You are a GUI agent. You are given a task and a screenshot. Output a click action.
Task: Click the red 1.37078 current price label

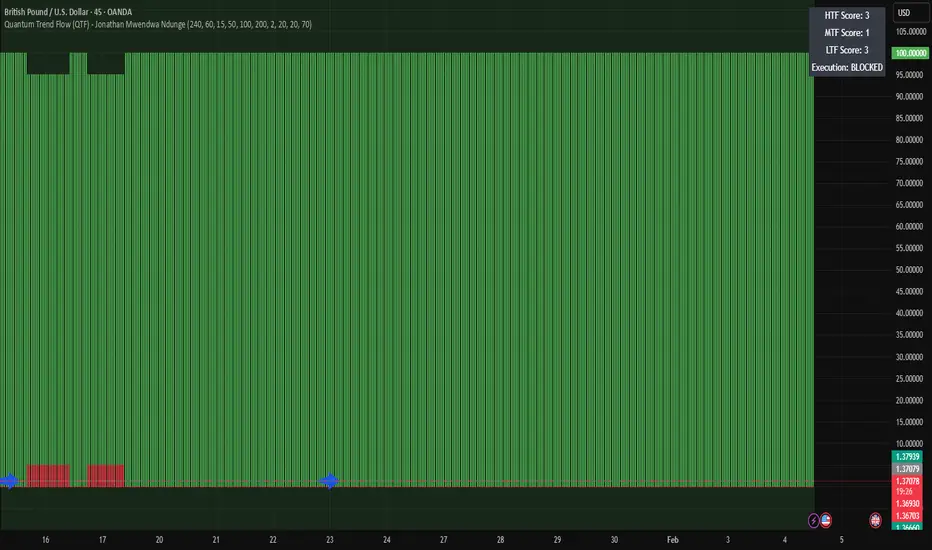pos(907,481)
